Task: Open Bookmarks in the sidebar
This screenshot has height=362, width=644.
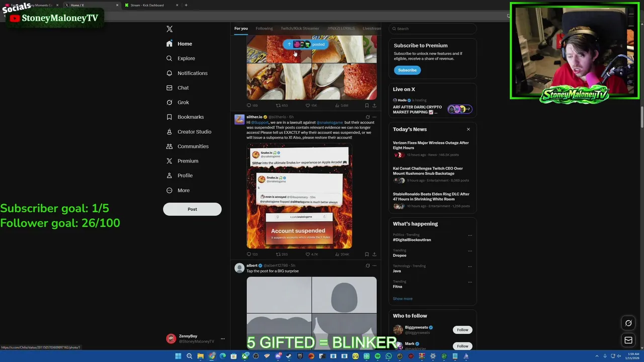Action: click(185, 117)
